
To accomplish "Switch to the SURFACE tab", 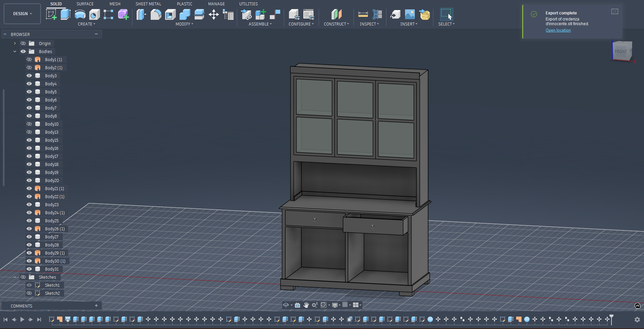I will [85, 4].
